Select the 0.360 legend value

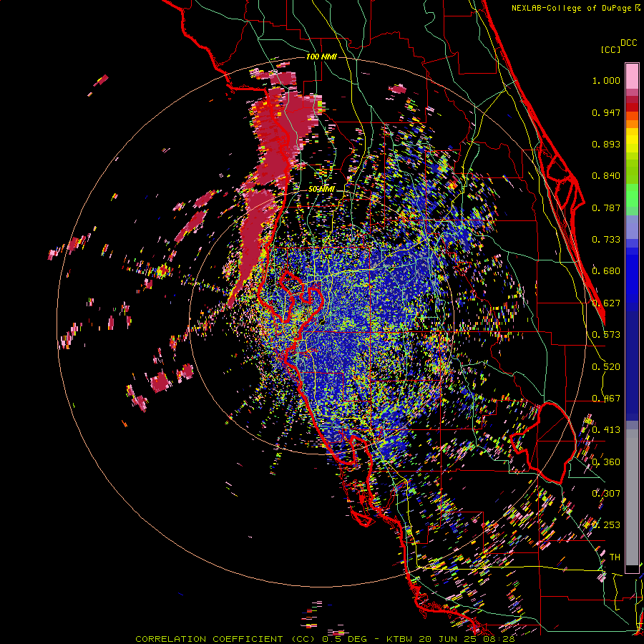[606, 462]
